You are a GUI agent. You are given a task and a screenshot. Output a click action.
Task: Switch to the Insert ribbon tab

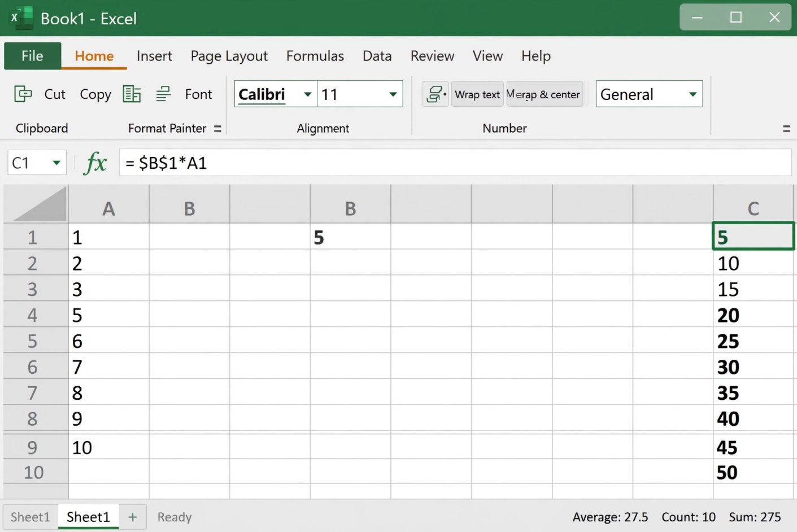point(154,56)
